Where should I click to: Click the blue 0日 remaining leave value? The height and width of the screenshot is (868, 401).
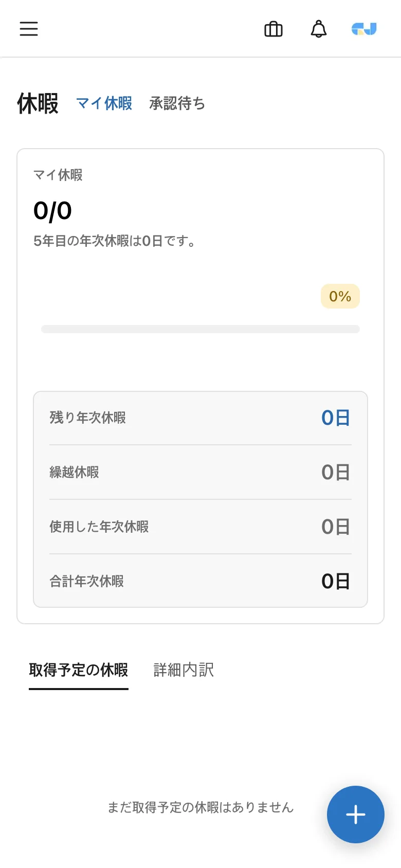[x=336, y=418]
